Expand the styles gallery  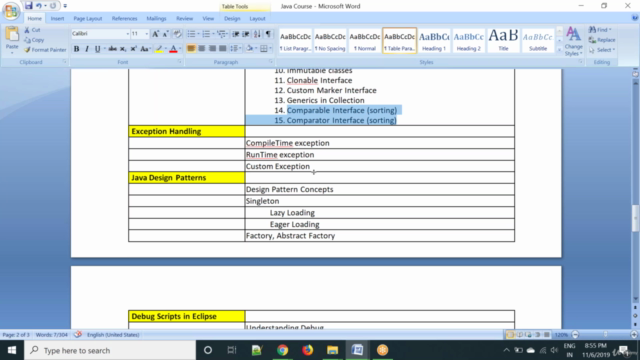[560, 50]
